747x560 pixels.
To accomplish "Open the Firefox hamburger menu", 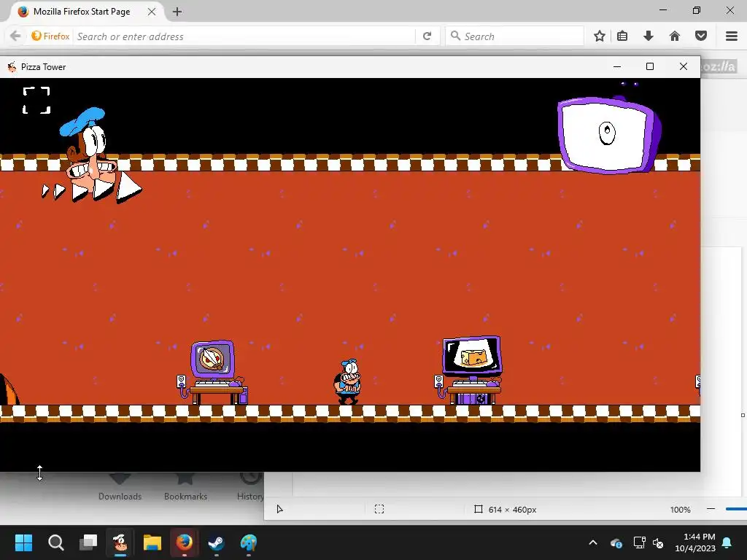I will 732,36.
